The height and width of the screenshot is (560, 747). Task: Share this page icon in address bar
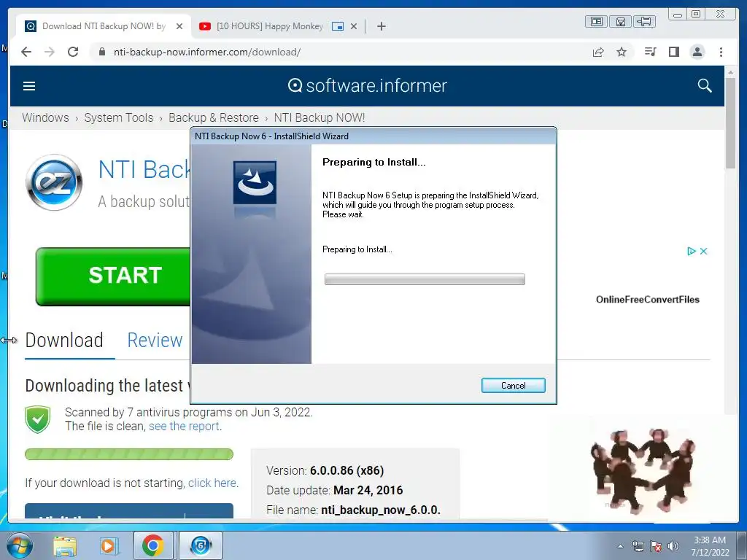598,52
